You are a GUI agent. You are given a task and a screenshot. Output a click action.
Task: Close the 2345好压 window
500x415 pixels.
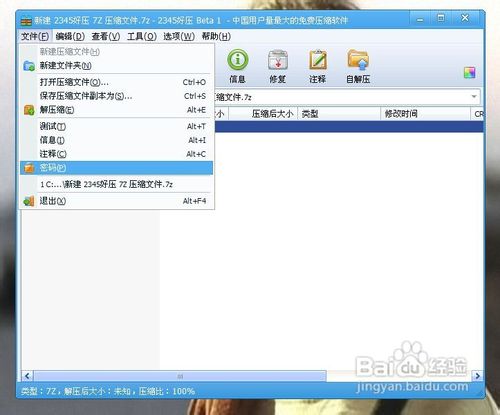coord(465,18)
